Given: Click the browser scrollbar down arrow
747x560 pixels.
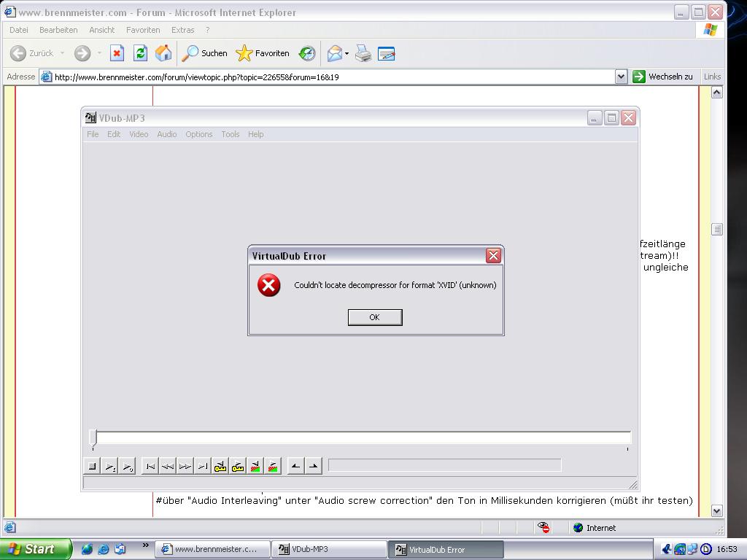Looking at the screenshot, I should (716, 511).
